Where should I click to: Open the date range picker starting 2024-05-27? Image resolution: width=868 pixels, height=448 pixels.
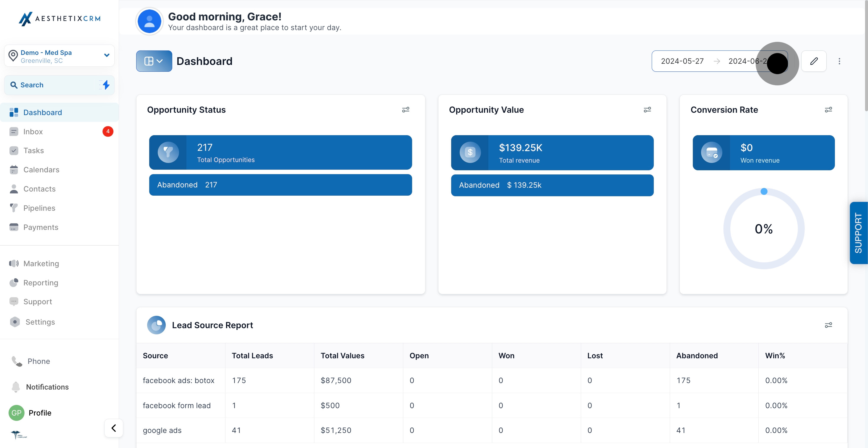[682, 61]
